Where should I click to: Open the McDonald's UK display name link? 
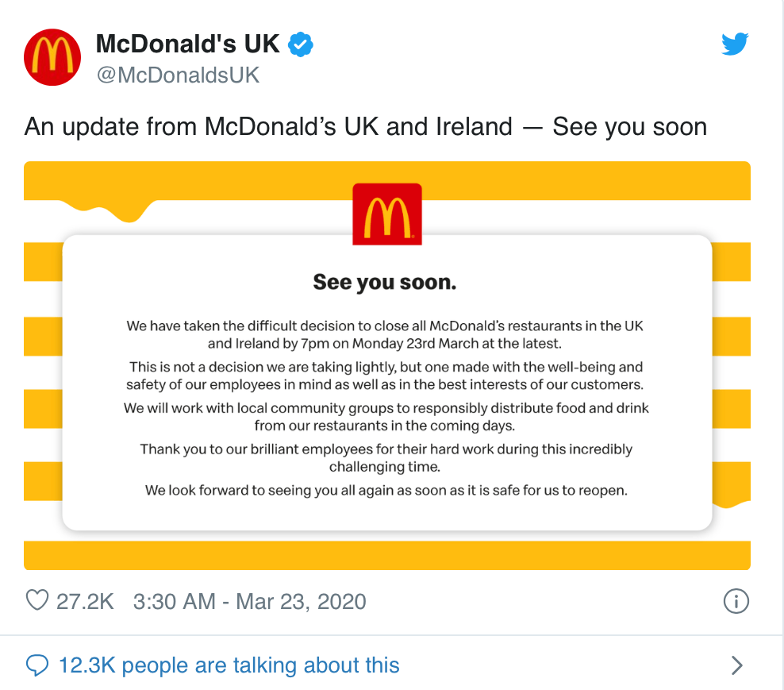[x=187, y=44]
